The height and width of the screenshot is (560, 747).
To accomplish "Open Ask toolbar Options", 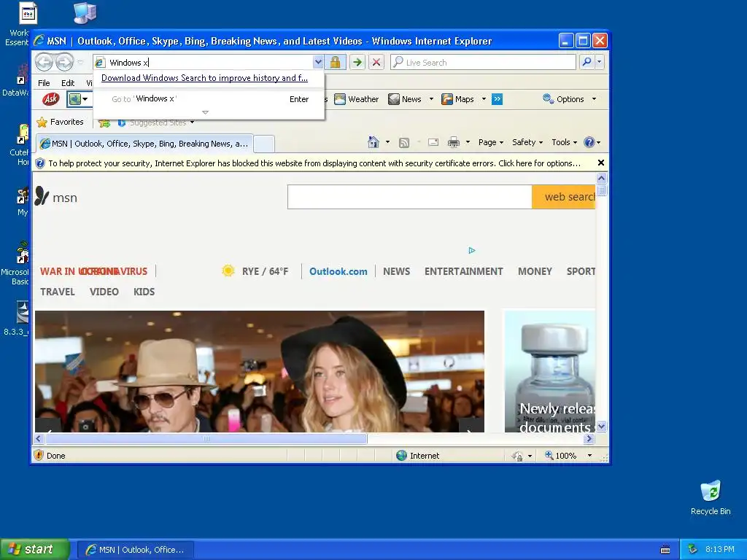I will pyautogui.click(x=569, y=99).
